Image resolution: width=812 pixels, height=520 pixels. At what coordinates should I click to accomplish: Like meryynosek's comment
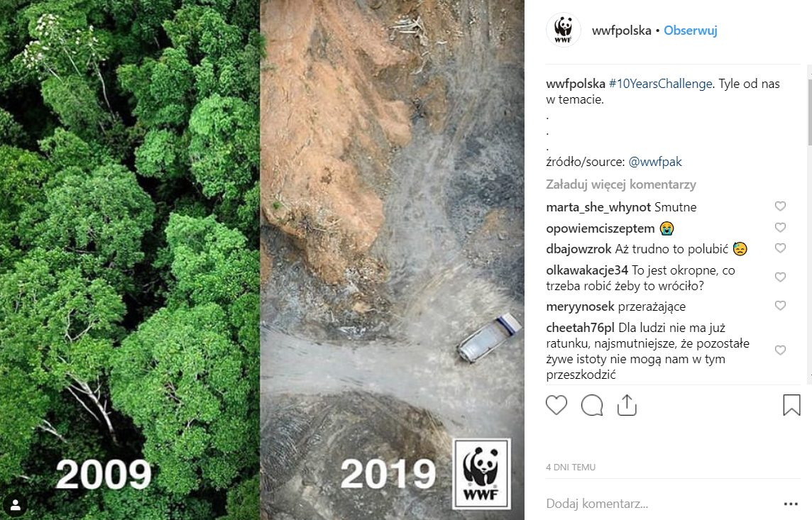tap(780, 306)
